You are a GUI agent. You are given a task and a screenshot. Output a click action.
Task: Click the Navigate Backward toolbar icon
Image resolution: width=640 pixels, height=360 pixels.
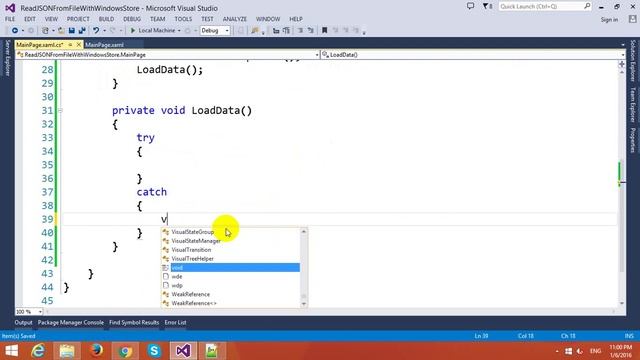(x=15, y=31)
